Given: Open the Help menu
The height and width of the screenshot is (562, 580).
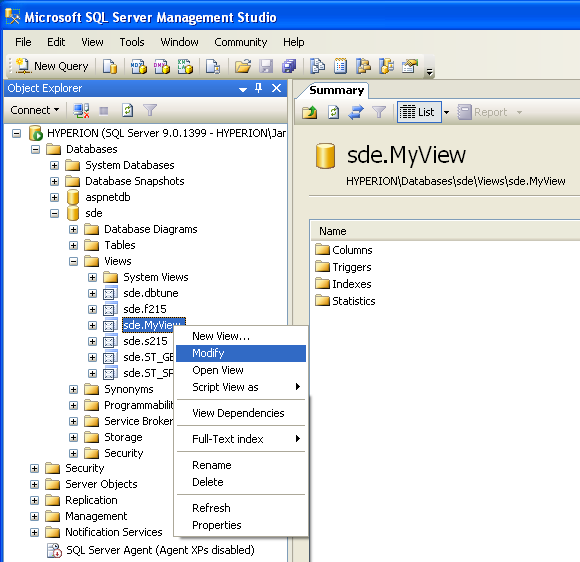Looking at the screenshot, I should (294, 42).
